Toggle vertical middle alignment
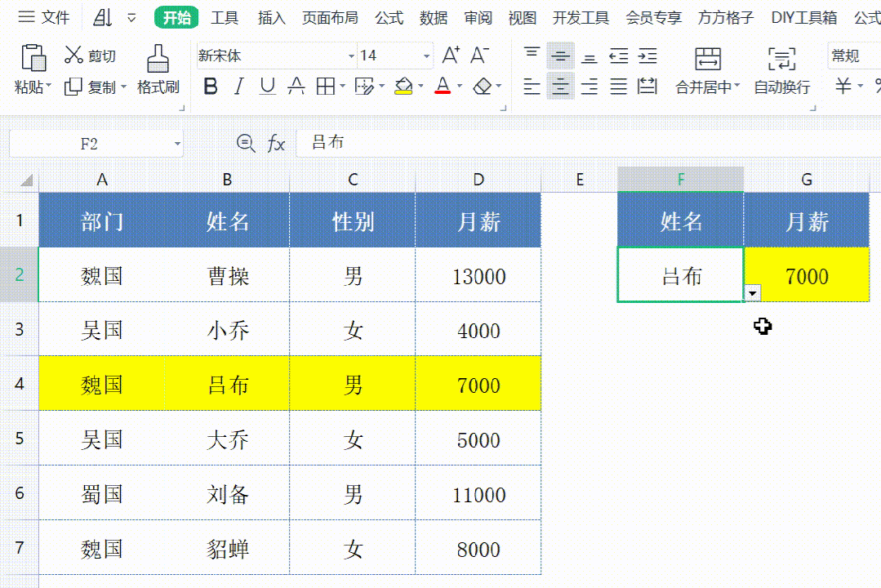Image resolution: width=881 pixels, height=588 pixels. click(x=560, y=56)
